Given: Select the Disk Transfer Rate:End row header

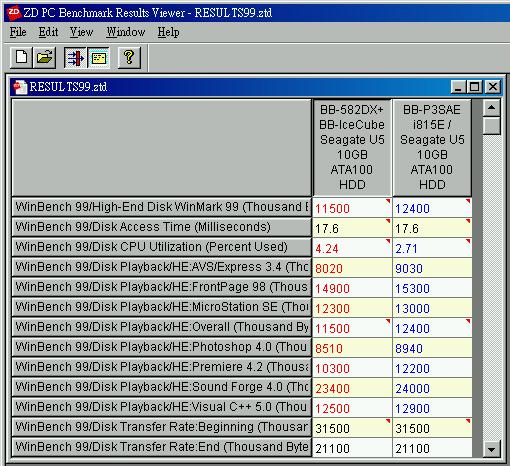Looking at the screenshot, I should tap(162, 447).
